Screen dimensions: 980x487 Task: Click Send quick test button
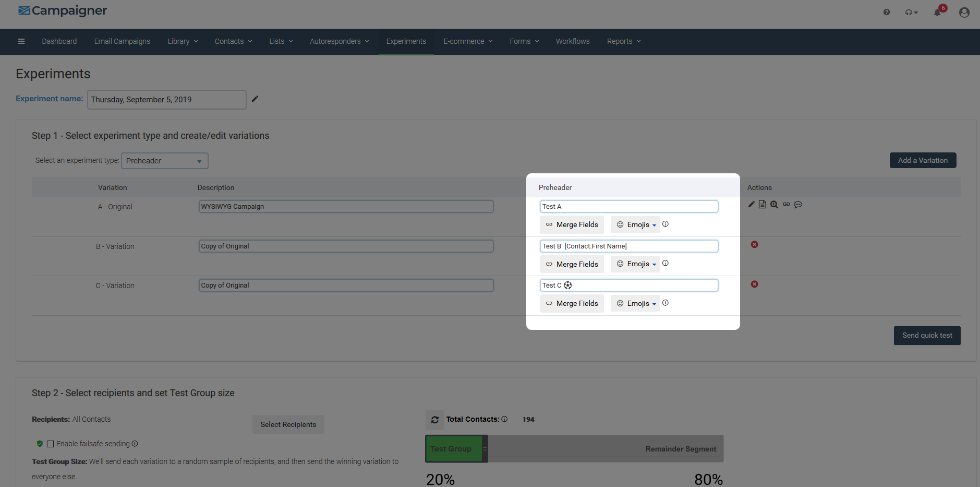[x=927, y=336]
